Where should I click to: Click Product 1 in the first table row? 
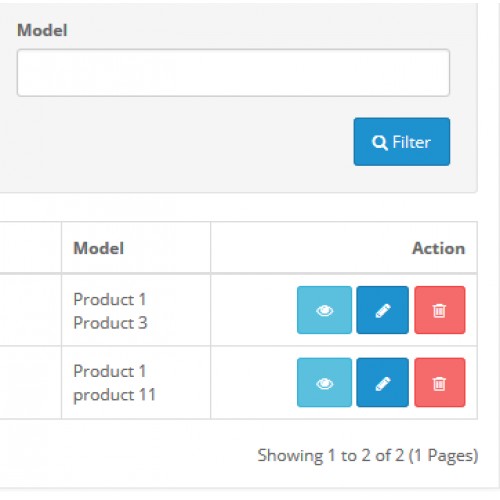(x=110, y=299)
